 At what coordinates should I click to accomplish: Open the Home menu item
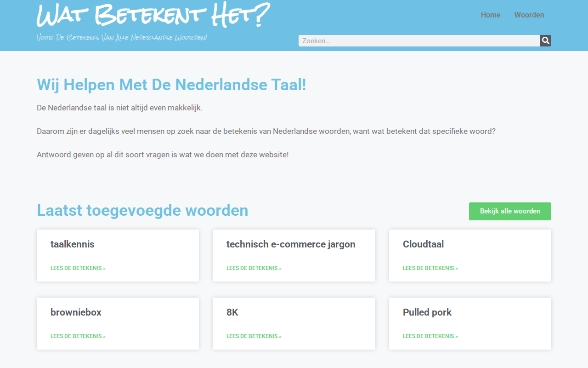pos(491,15)
